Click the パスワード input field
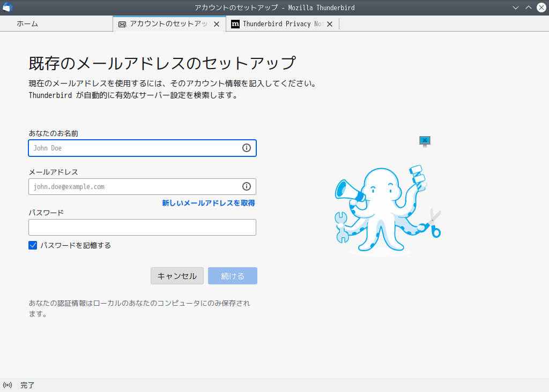549x392 pixels. point(142,227)
